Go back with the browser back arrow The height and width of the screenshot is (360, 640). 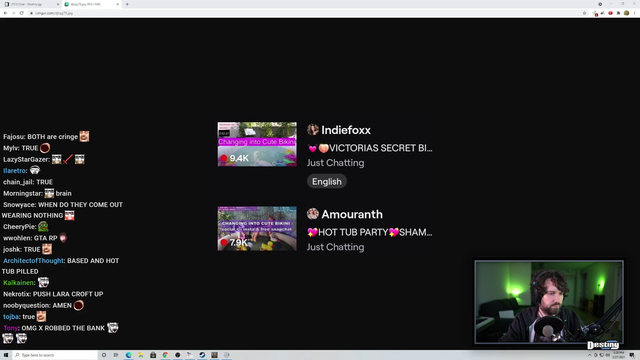click(x=6, y=13)
